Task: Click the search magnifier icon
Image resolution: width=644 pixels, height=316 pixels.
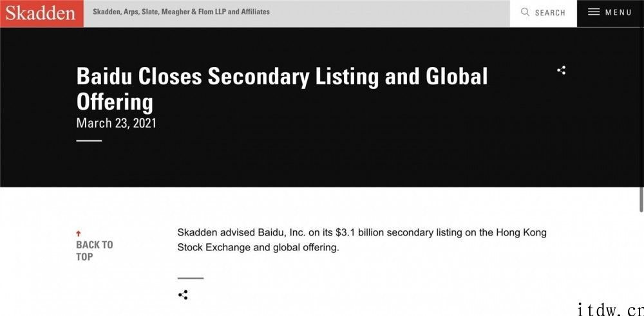Action: tap(525, 12)
